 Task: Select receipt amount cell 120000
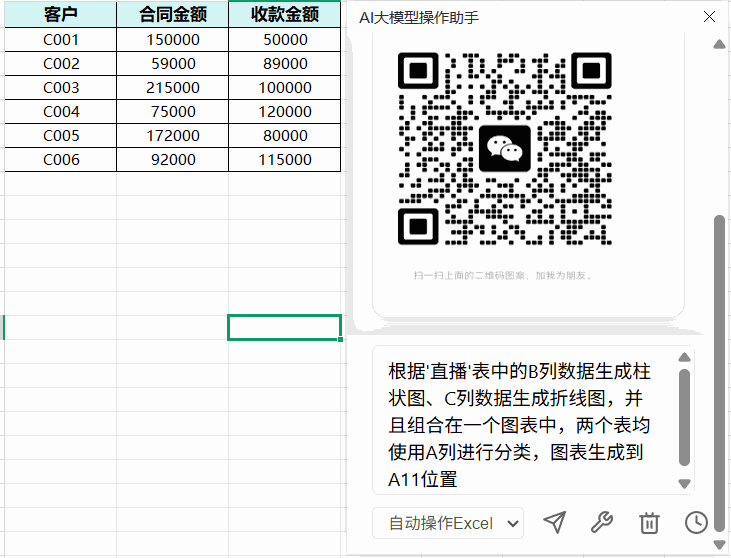pos(285,112)
